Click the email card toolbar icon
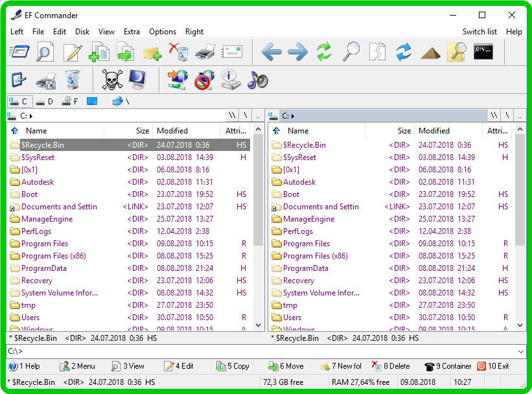Screen dimensions: 532x394 coord(232,52)
